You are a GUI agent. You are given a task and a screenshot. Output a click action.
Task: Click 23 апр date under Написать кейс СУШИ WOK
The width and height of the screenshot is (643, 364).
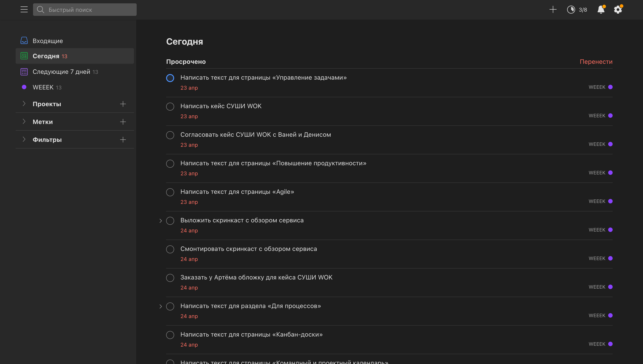(x=189, y=116)
